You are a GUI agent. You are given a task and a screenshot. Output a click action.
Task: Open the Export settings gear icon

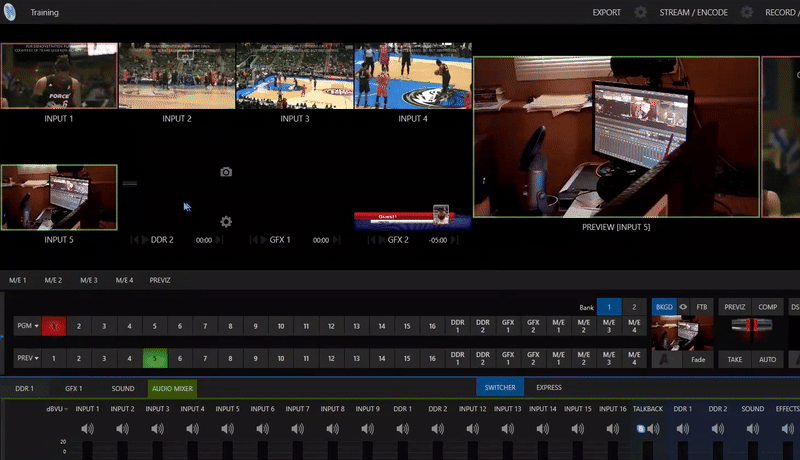pyautogui.click(x=640, y=12)
